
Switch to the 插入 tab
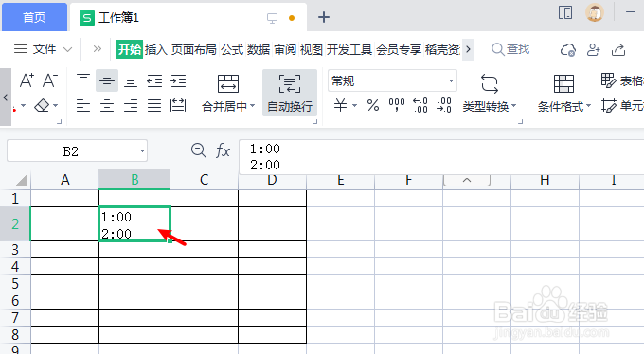[156, 49]
